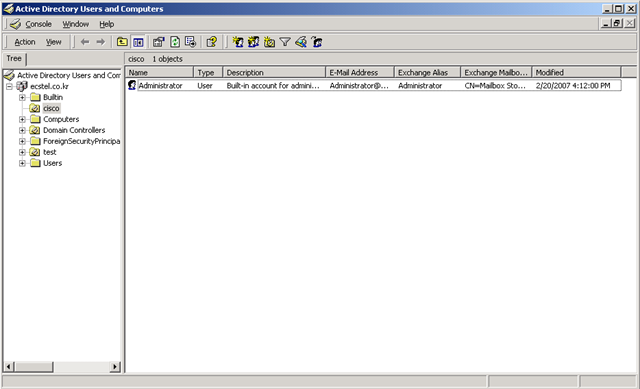Click the ecstel.co.kr domain icon
640x389 pixels.
pos(22,86)
